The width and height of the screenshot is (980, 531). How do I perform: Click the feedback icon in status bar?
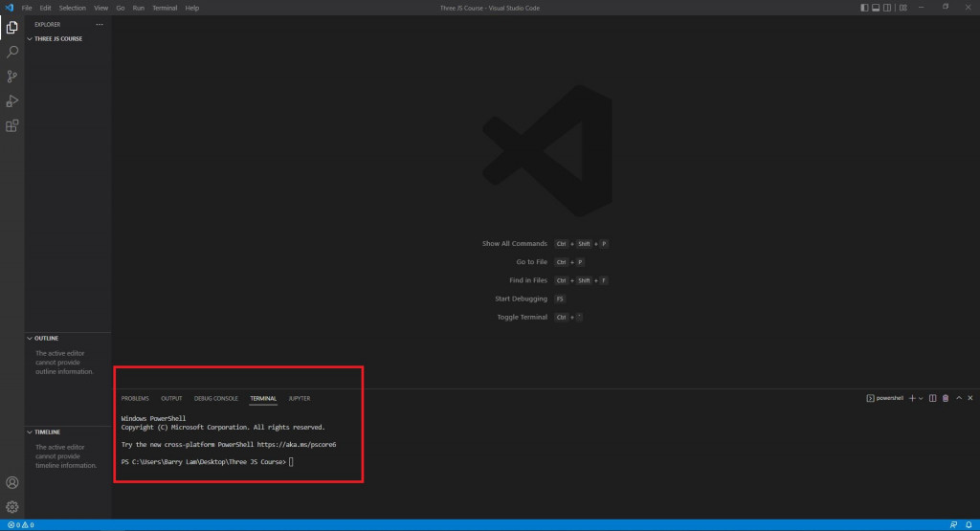click(x=953, y=524)
